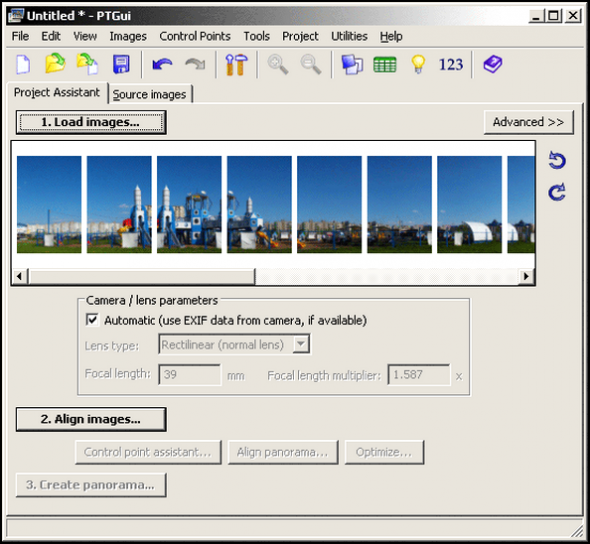590x544 pixels.
Task: Click the thumbnail strip horizontal scrollbar thumb
Action: 142,277
